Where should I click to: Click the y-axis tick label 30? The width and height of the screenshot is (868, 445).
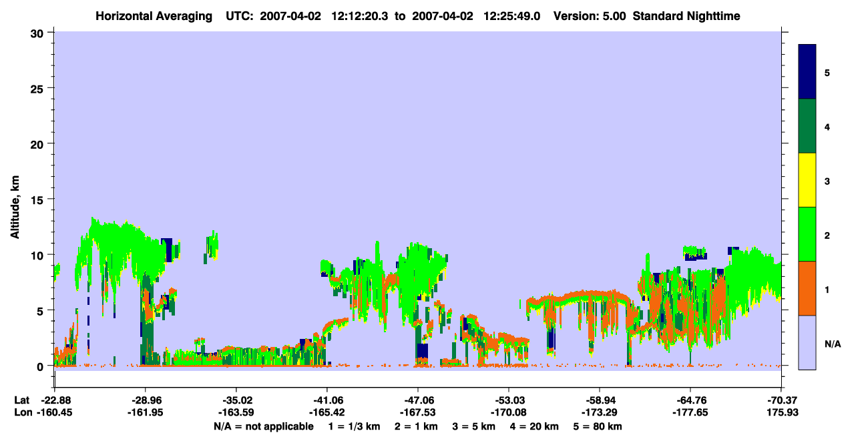pyautogui.click(x=39, y=33)
